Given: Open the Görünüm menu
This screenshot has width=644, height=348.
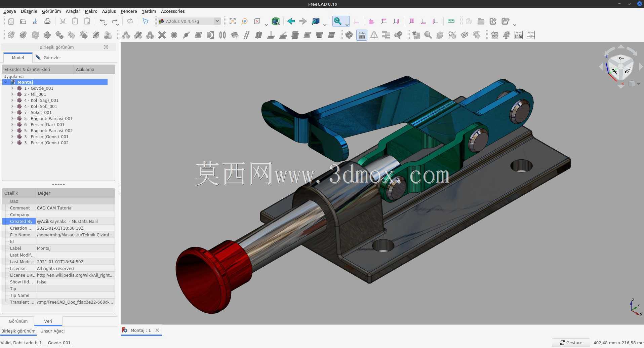Looking at the screenshot, I should [x=51, y=11].
